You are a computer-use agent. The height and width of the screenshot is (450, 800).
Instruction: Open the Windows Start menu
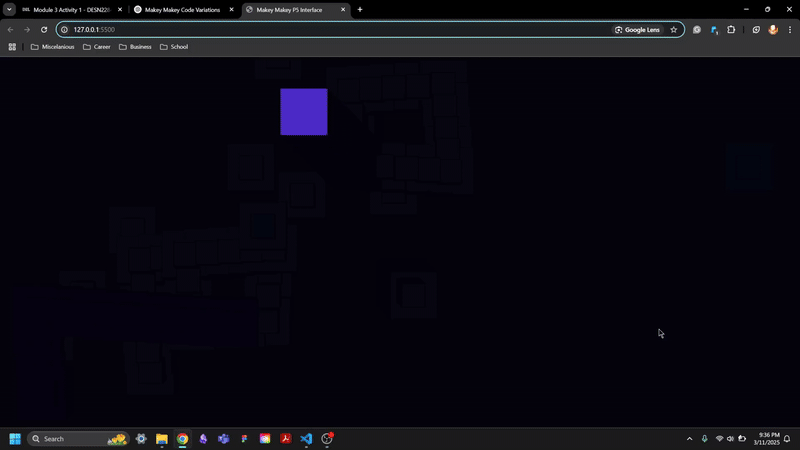click(15, 439)
